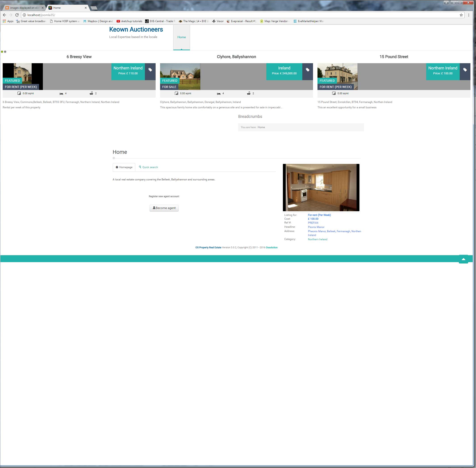Image resolution: width=476 pixels, height=468 pixels.
Task: Click the price tag icon on 6 Breesy View
Action: [150, 70]
